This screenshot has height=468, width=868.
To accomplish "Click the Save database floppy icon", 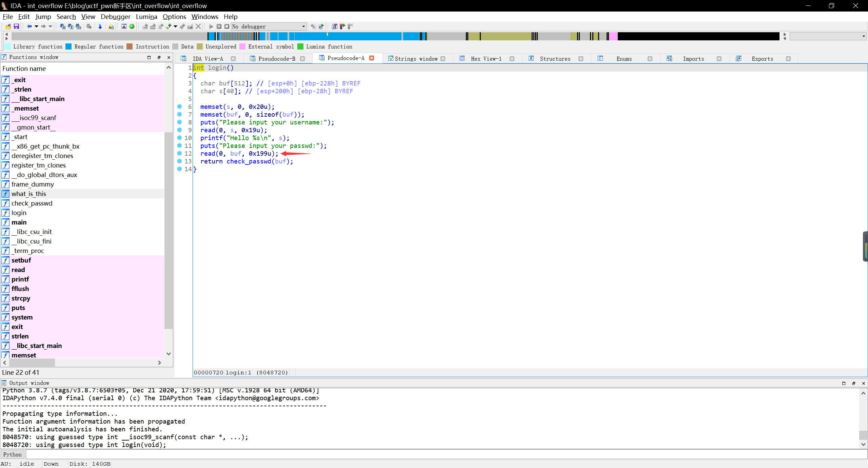I will click(16, 26).
